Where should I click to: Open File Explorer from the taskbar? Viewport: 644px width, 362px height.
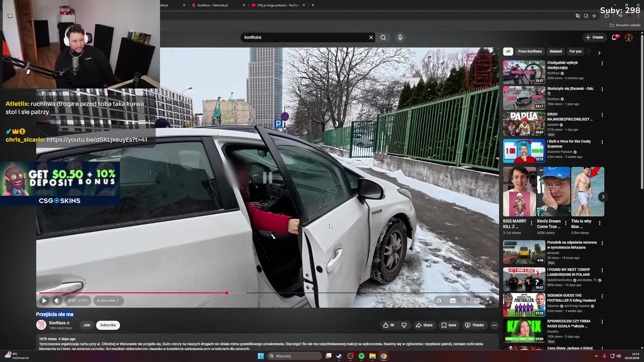click(372, 356)
